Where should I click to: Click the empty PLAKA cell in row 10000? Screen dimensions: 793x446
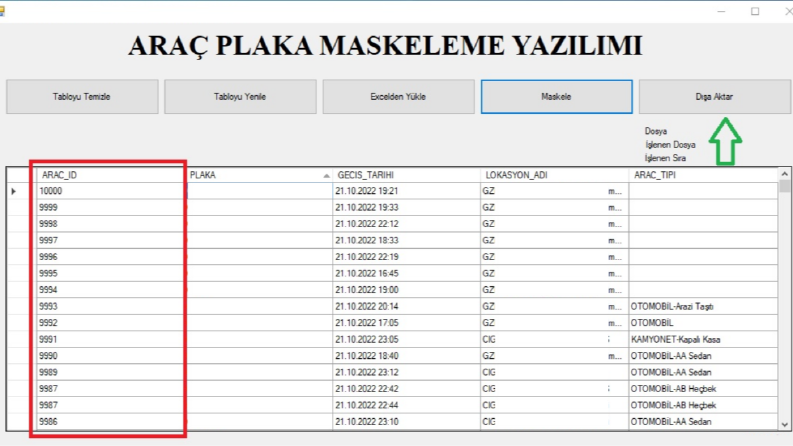point(260,191)
